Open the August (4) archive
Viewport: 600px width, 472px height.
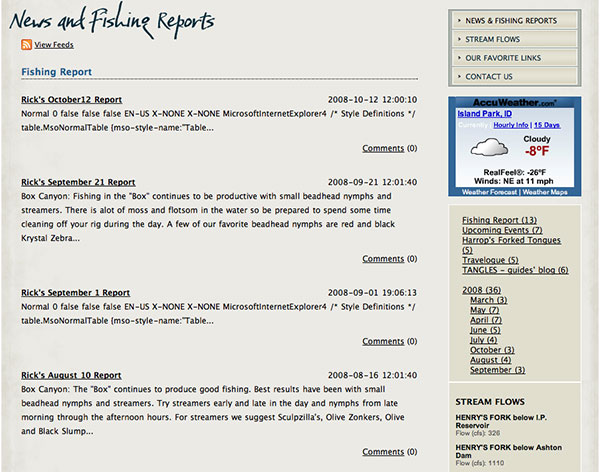click(491, 360)
